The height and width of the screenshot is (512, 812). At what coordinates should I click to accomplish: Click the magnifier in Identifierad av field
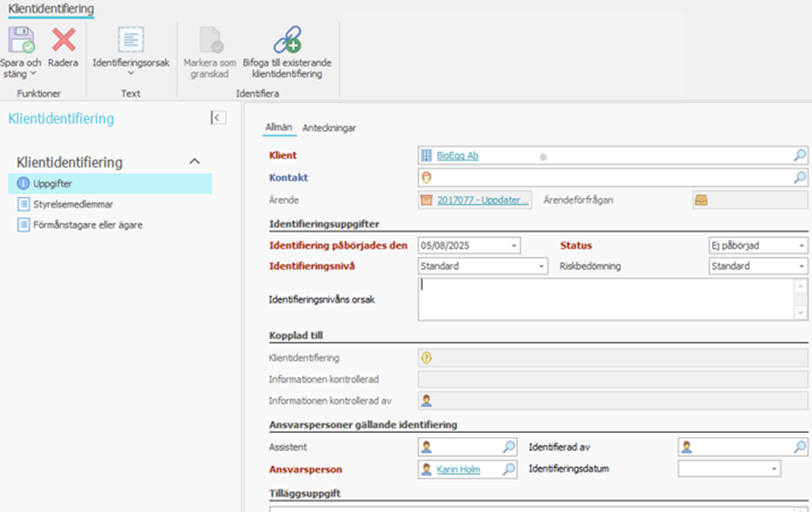(x=799, y=448)
